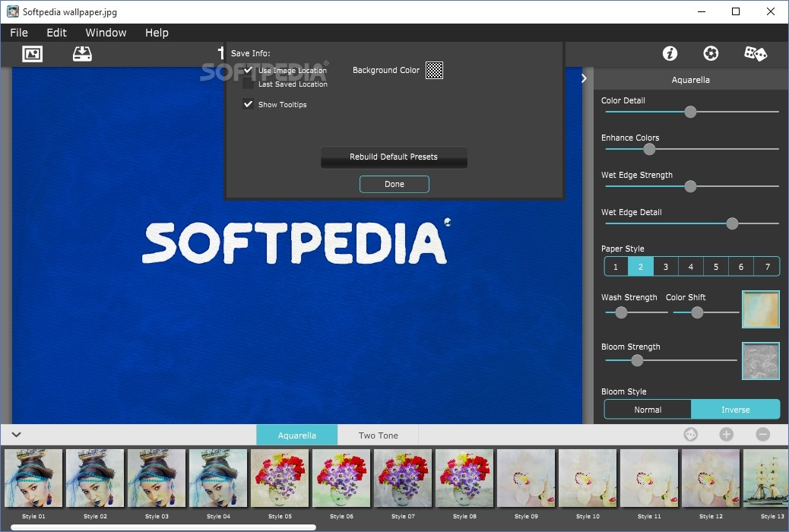Open the File menu
Screen dimensions: 789x532
[19, 33]
